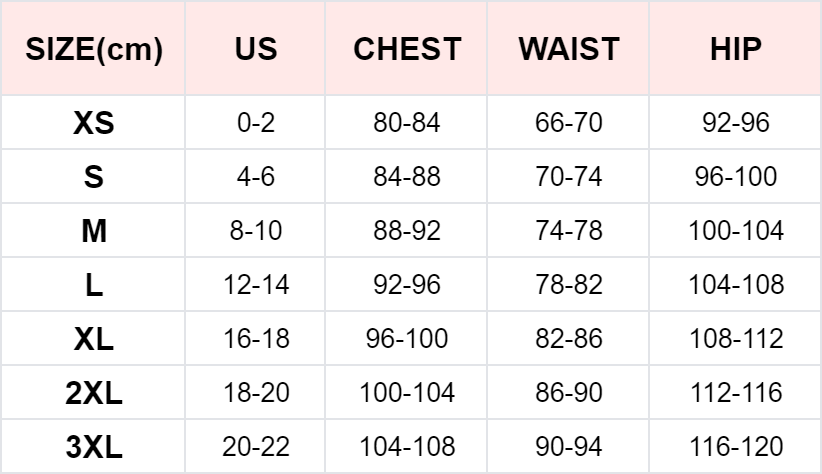The width and height of the screenshot is (822, 474).
Task: Click hip measurement 116-120 cell
Action: (x=736, y=446)
